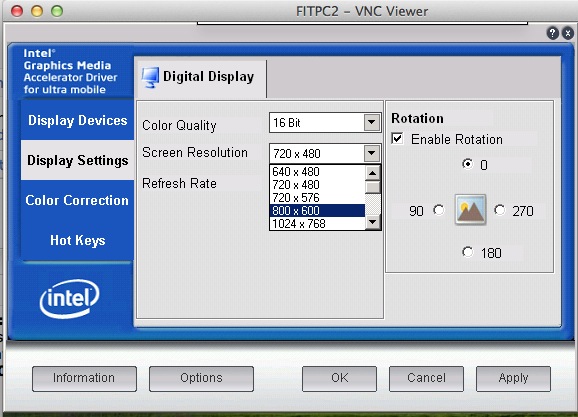Image resolution: width=578 pixels, height=417 pixels.
Task: Click the Information button
Action: [x=84, y=378]
